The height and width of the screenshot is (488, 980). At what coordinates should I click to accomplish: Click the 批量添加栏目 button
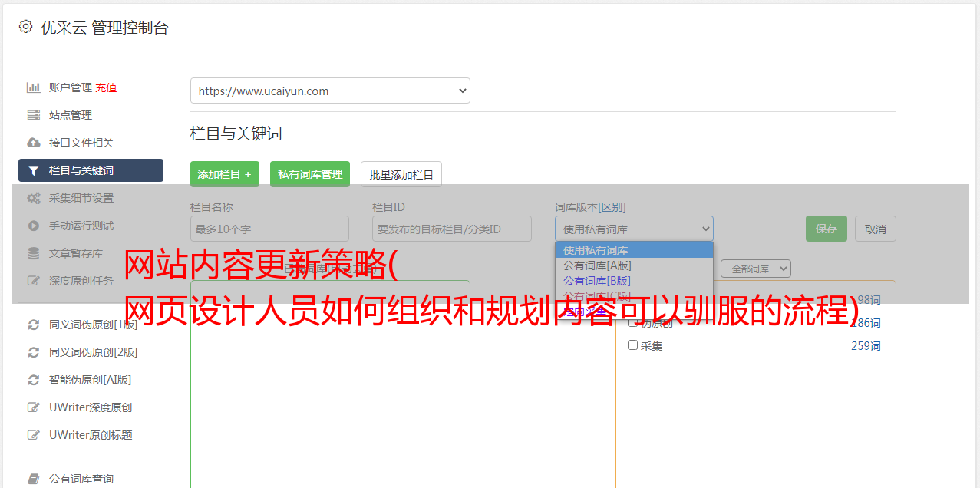401,174
